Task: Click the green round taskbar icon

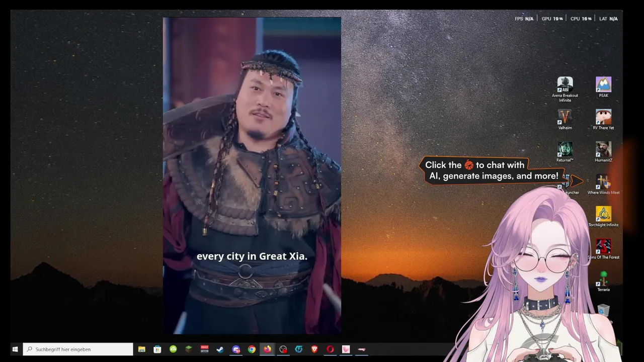Action: [x=173, y=349]
